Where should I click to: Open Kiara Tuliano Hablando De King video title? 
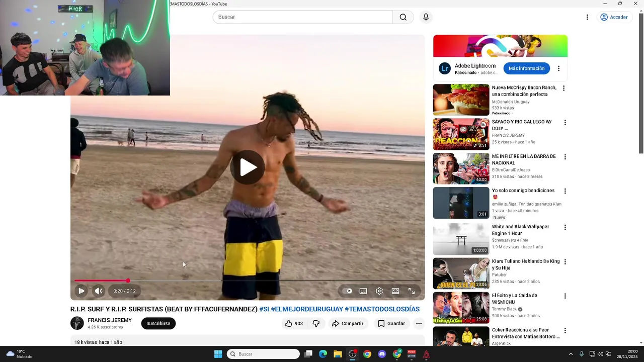click(526, 264)
